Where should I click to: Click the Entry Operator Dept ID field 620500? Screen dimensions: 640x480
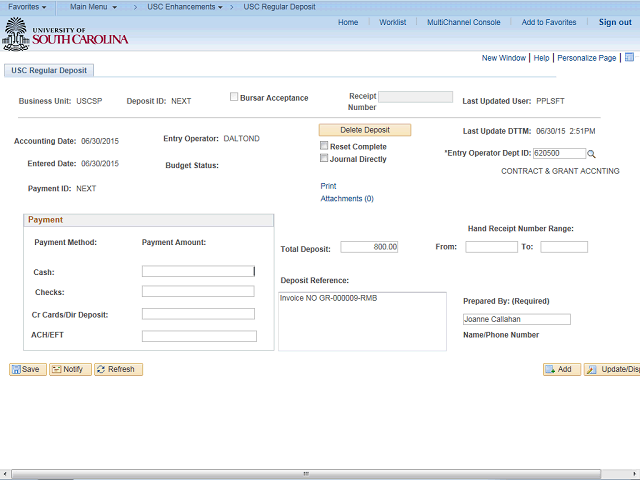559,153
